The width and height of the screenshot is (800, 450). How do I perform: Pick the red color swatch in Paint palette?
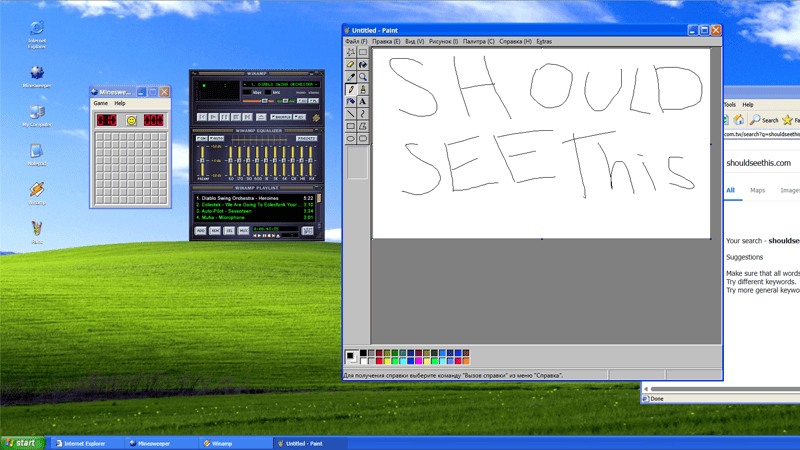(379, 361)
